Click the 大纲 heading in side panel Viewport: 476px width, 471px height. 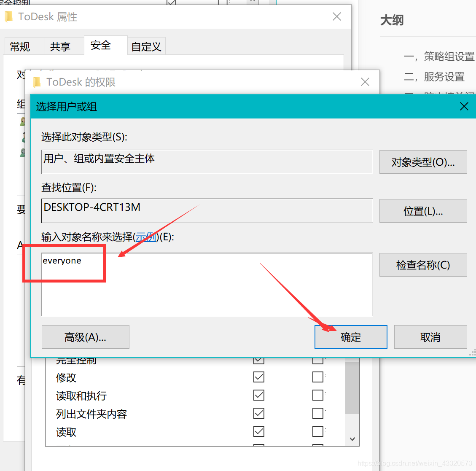[x=392, y=20]
